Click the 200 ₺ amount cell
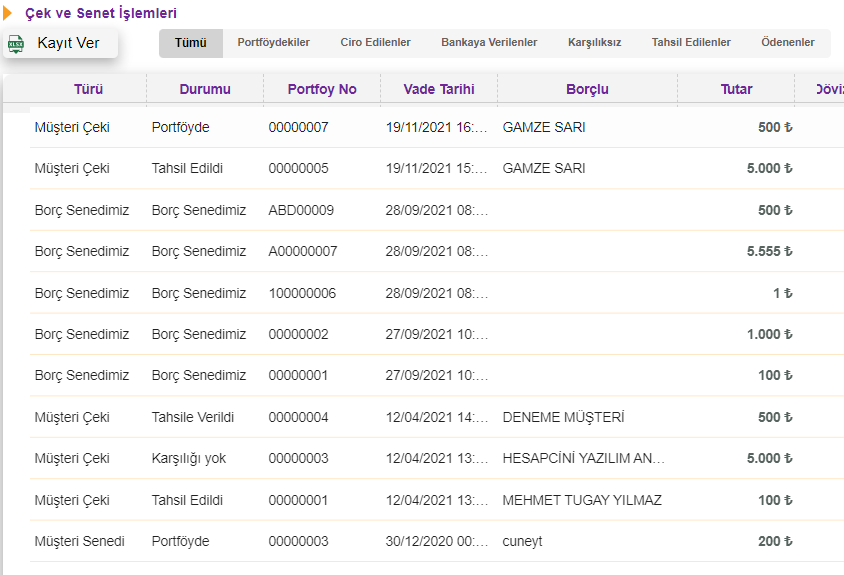Screen dimensions: 844x575 click(x=775, y=541)
